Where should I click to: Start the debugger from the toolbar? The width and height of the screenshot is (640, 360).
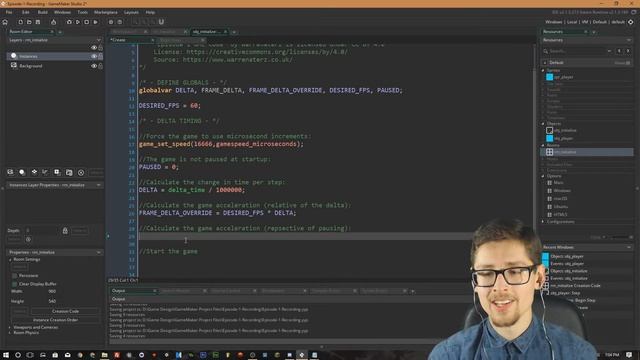click(x=69, y=22)
